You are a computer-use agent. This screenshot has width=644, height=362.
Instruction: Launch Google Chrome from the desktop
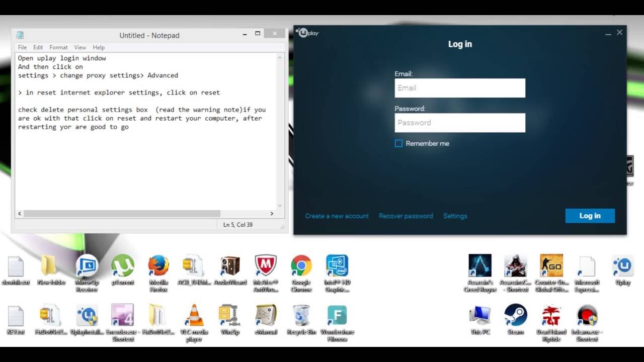pyautogui.click(x=301, y=274)
